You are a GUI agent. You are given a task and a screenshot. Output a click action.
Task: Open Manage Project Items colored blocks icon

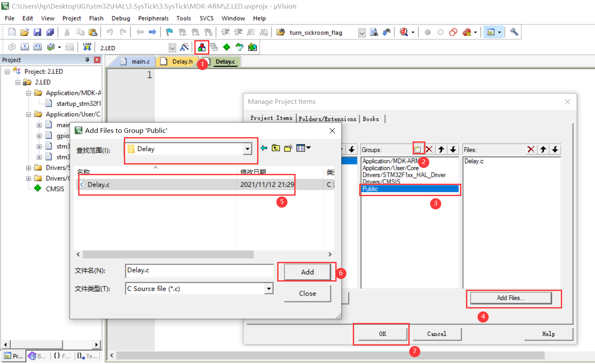coord(202,47)
